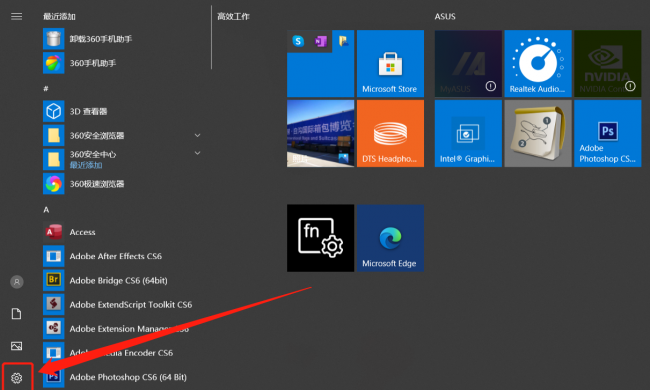This screenshot has height=390, width=650.
Task: Launch Adobe After Effects CS6
Action: 121,256
